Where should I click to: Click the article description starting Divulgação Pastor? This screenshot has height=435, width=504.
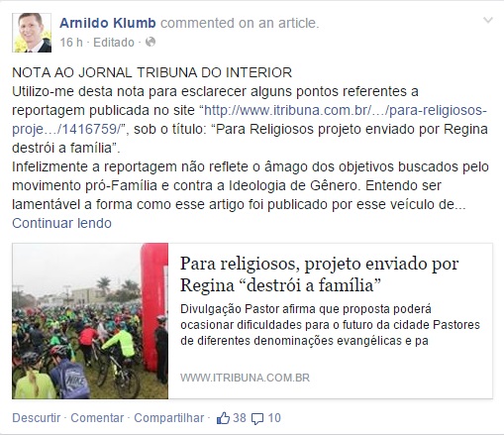coord(330,325)
